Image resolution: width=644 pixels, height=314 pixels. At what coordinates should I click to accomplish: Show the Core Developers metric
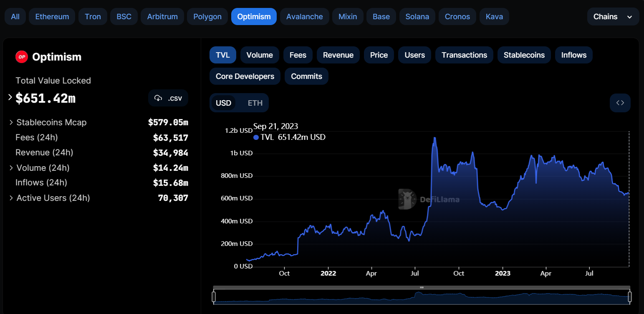[245, 76]
